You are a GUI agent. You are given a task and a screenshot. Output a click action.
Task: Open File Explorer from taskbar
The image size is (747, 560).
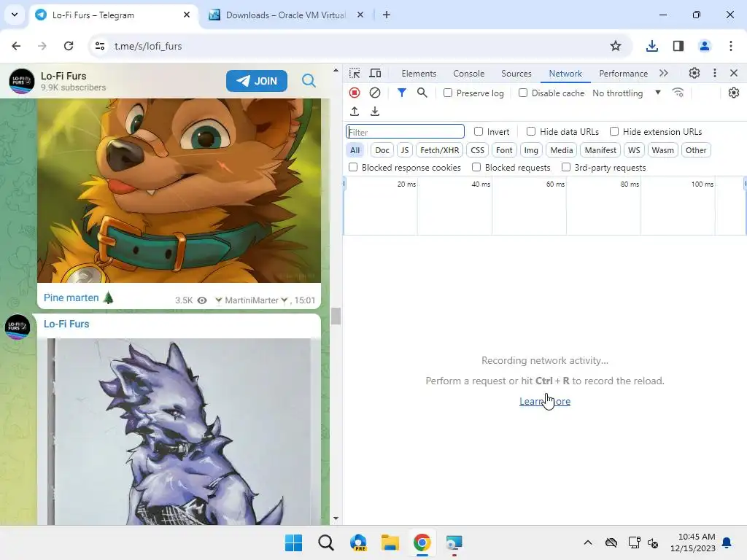390,542
